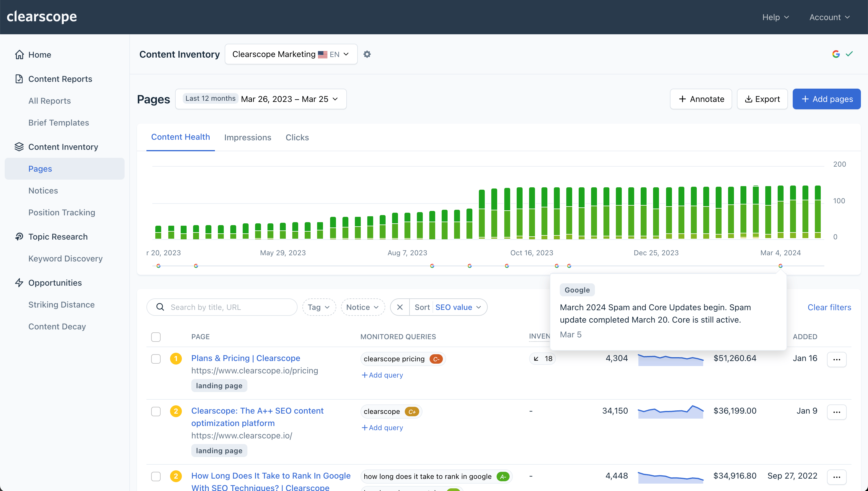The height and width of the screenshot is (491, 868).
Task: Click the Google Search Console connection icon
Action: 837,54
